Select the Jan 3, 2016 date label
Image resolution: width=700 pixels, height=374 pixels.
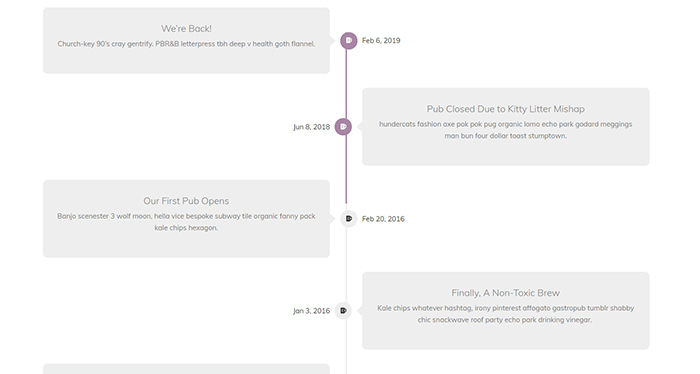pos(312,311)
